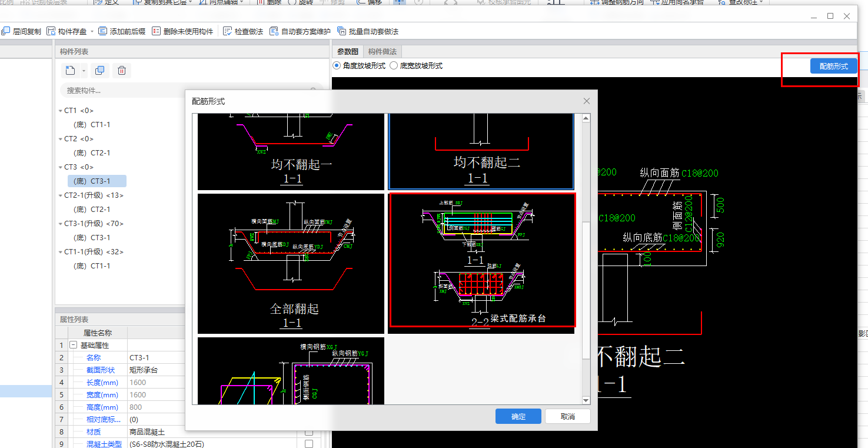This screenshot has height=448, width=868.
Task: Open the 构件存盘 component save tool
Action: click(67, 31)
